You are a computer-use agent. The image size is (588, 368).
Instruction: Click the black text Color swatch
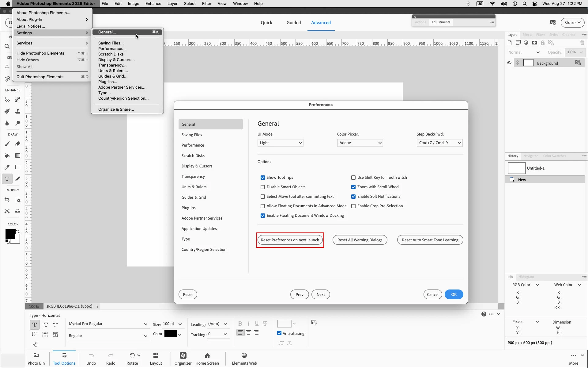coord(170,334)
